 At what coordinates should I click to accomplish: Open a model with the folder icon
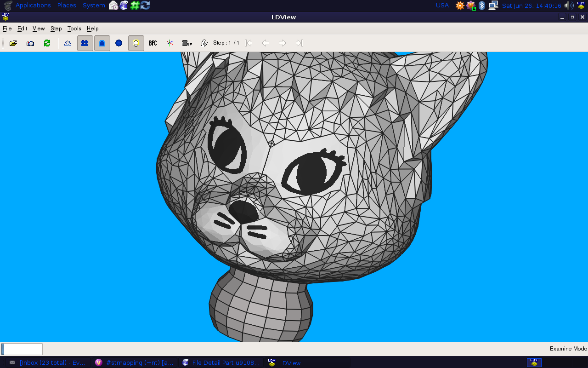coord(13,43)
